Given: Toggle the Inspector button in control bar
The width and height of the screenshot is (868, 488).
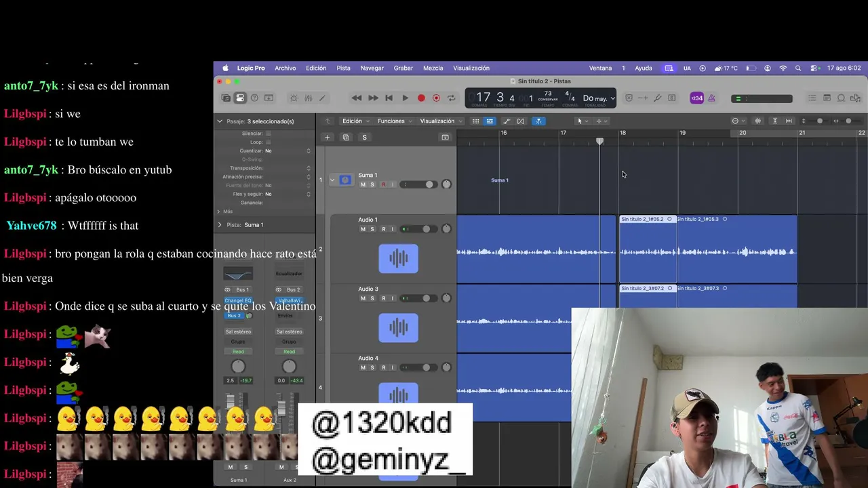Looking at the screenshot, I should click(240, 98).
